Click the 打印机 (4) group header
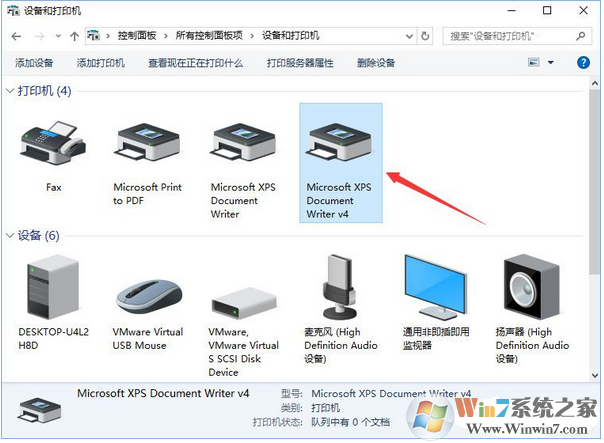Viewport: 604px width, 443px height. click(x=44, y=91)
